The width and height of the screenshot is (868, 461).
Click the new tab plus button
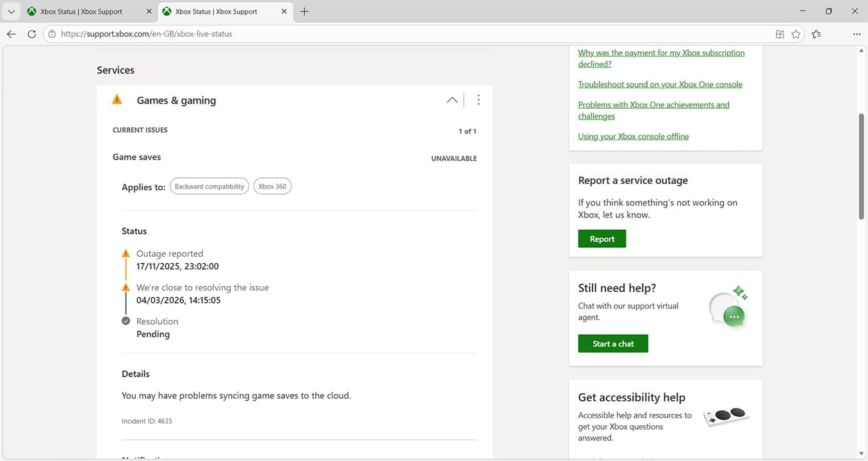pyautogui.click(x=304, y=12)
